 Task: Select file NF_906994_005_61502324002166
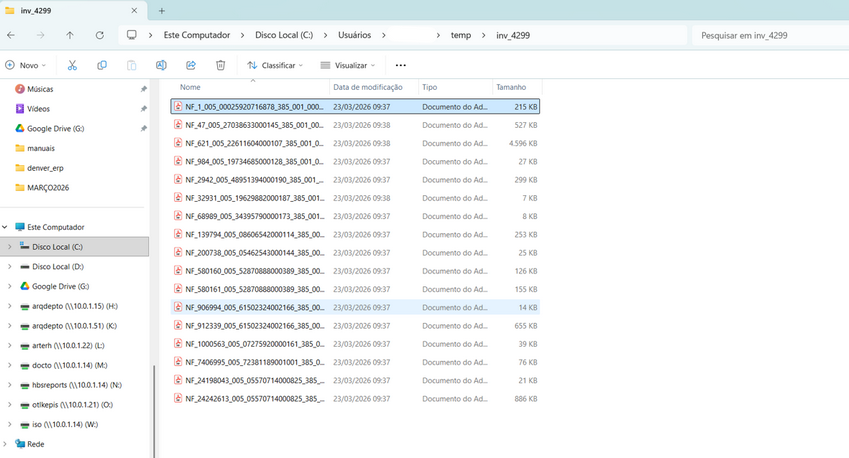coord(254,307)
